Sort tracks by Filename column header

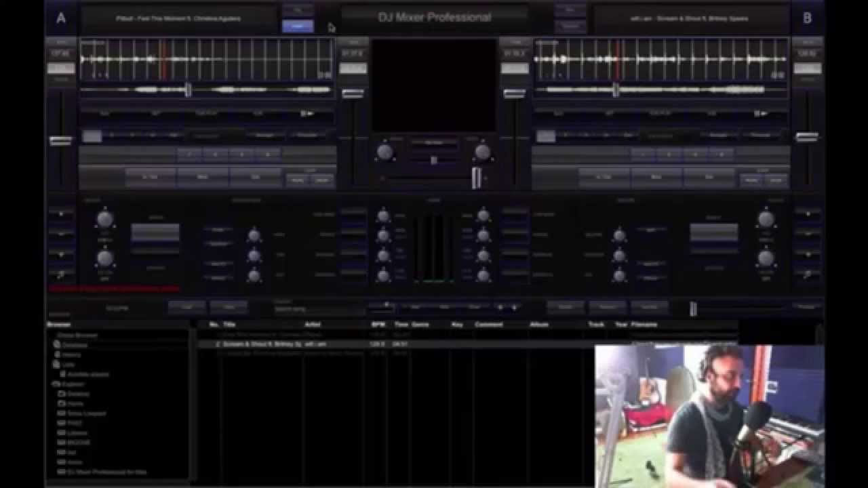pyautogui.click(x=644, y=325)
